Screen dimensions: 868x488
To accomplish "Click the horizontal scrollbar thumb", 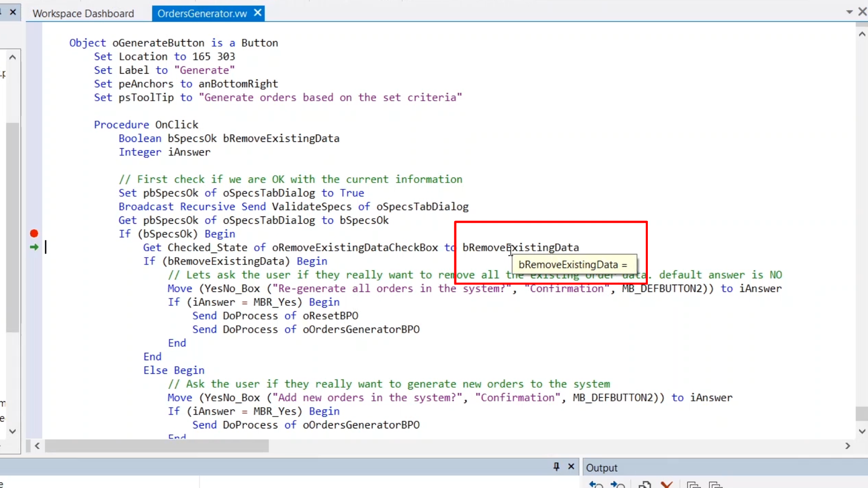I will 156,446.
